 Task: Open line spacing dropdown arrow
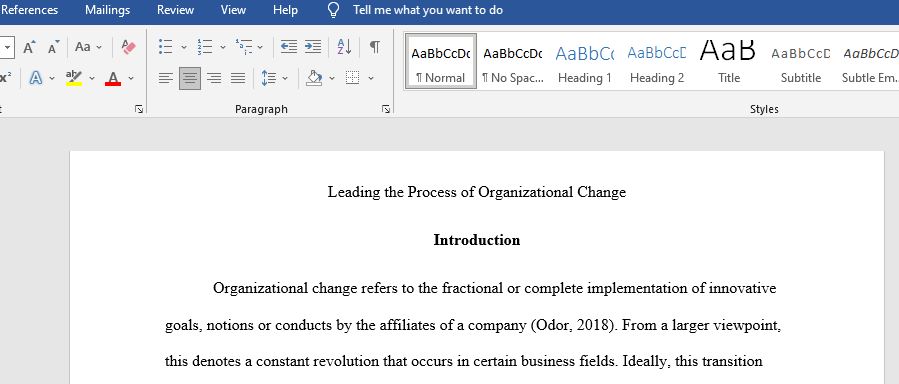285,79
